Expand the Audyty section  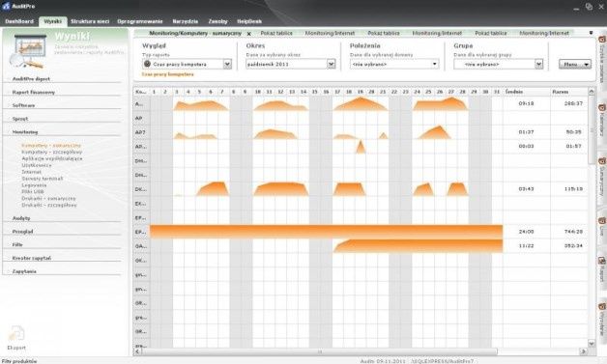21,218
